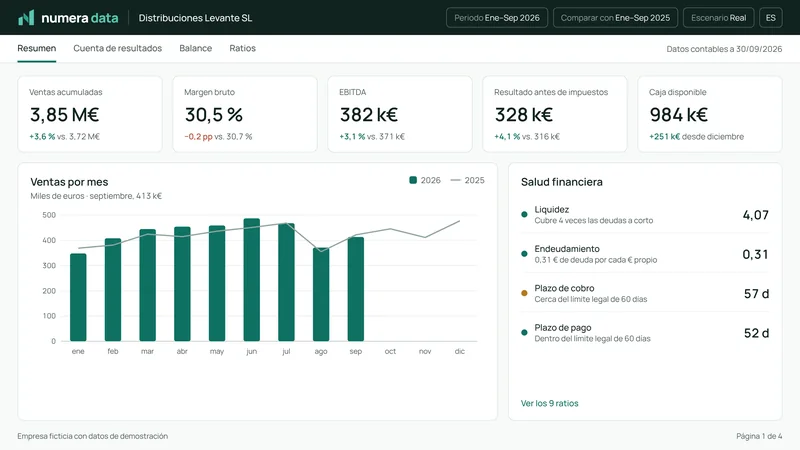The width and height of the screenshot is (800, 450).
Task: Click the Endeudamiento green status dot
Action: pos(524,254)
